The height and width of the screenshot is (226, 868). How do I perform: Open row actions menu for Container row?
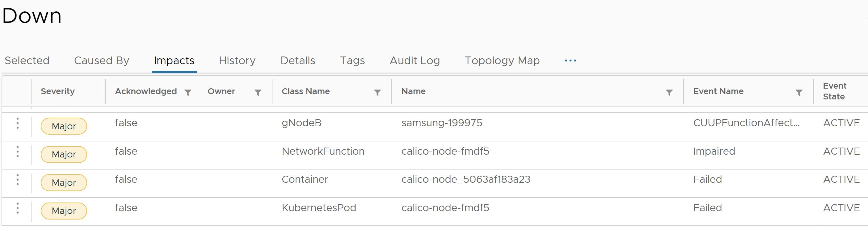click(18, 180)
